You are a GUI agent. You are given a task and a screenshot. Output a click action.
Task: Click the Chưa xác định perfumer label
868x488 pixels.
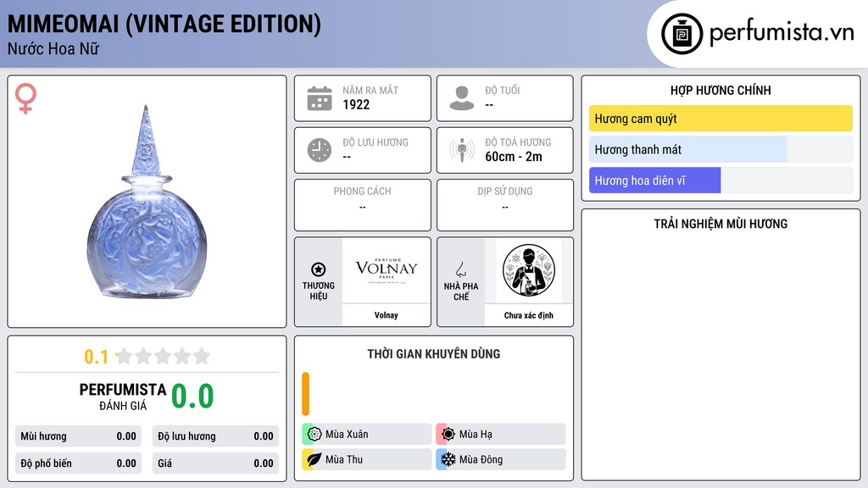[529, 315]
